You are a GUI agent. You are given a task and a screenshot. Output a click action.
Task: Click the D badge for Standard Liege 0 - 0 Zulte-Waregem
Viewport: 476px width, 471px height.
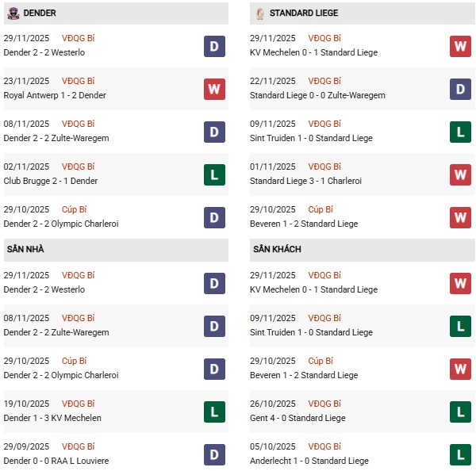pos(460,89)
